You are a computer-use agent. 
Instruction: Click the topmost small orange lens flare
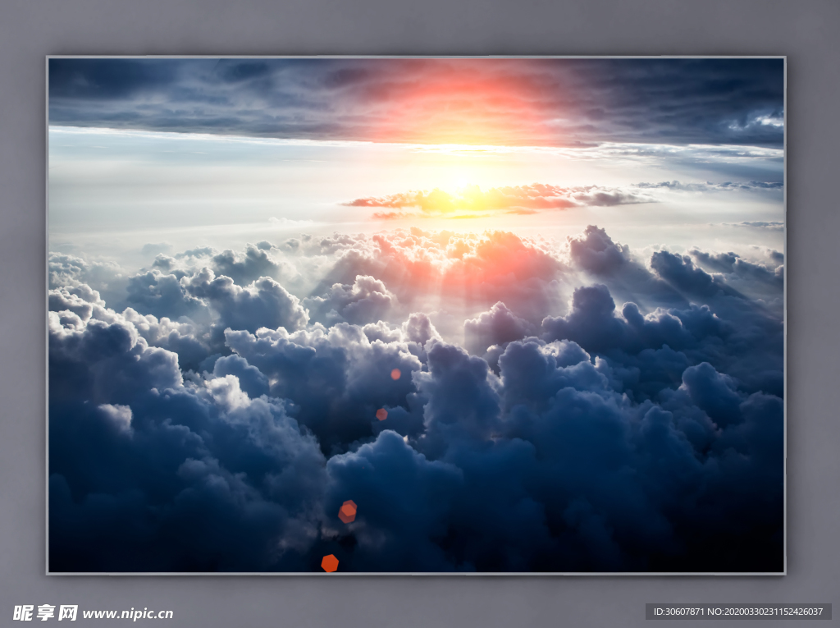point(395,374)
